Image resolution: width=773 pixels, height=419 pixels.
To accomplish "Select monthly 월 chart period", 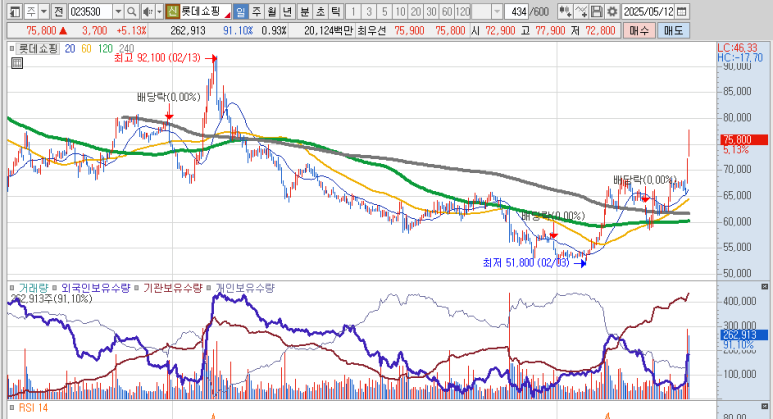I will [272, 11].
